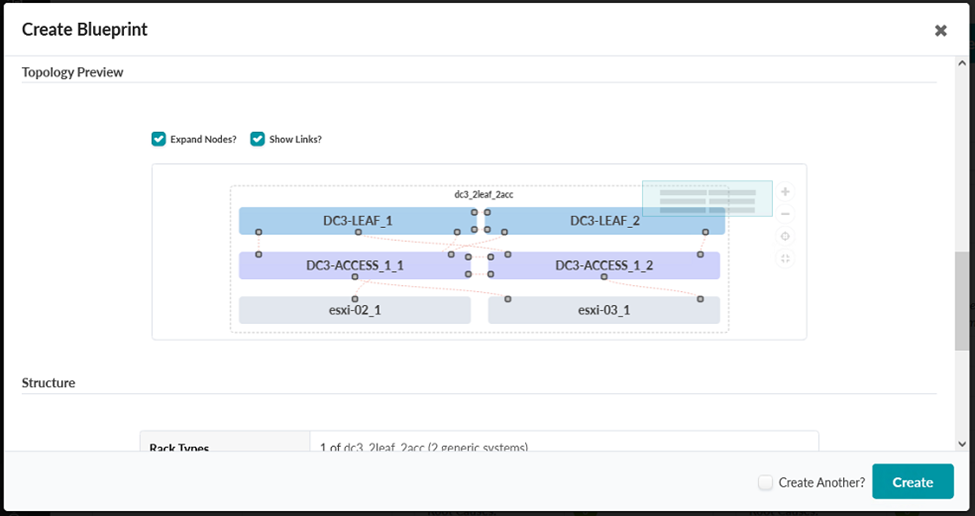Image resolution: width=975 pixels, height=516 pixels.
Task: Click the dialog's vertical scrollbar thumb
Action: (x=964, y=300)
